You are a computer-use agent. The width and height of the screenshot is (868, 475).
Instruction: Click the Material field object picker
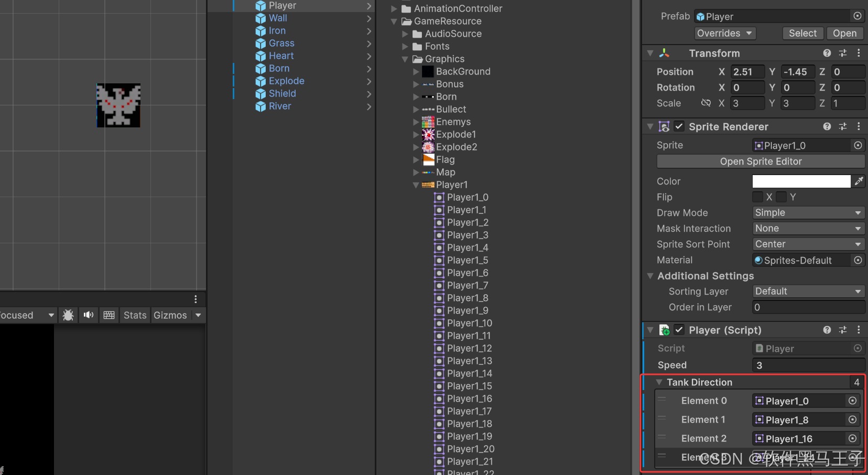[x=858, y=260]
